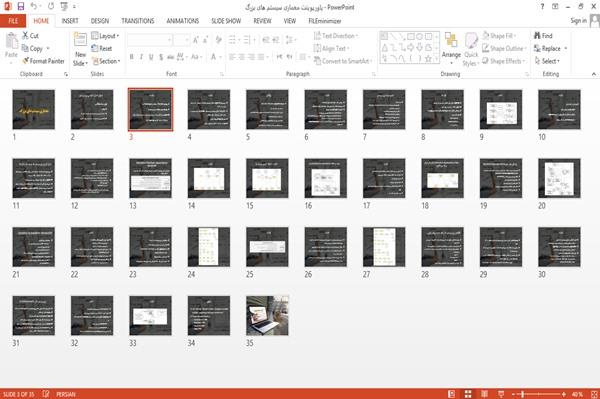Select slide 1 title thumbnail

[x=34, y=109]
